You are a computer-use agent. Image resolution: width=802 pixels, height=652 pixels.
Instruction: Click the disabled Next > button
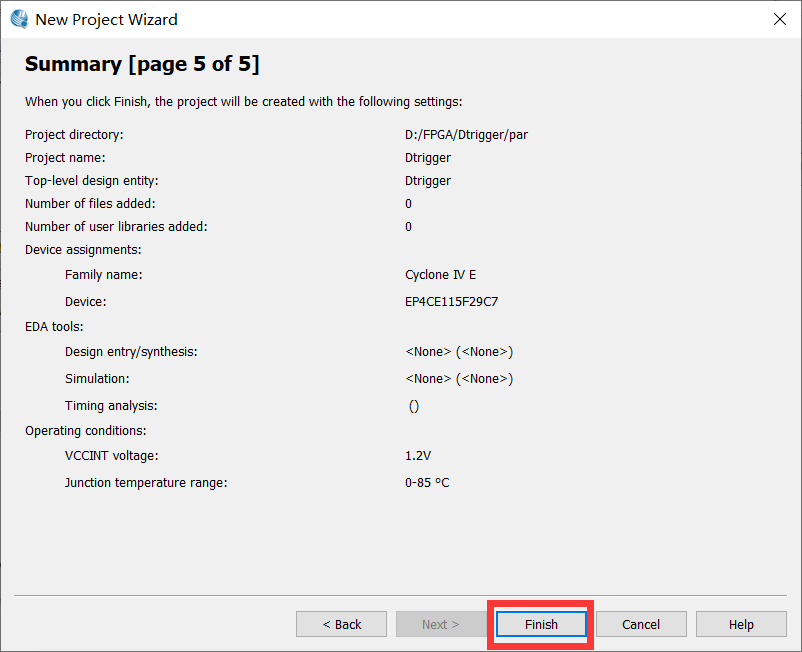(441, 624)
